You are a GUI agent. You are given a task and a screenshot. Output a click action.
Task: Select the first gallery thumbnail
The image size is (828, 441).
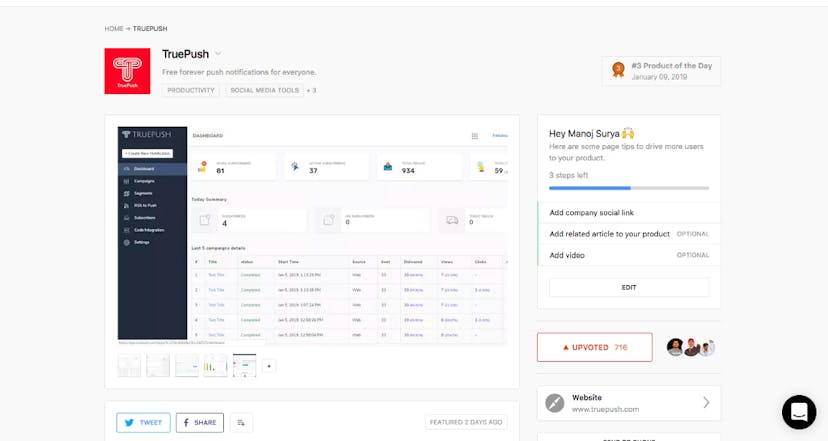pos(129,366)
